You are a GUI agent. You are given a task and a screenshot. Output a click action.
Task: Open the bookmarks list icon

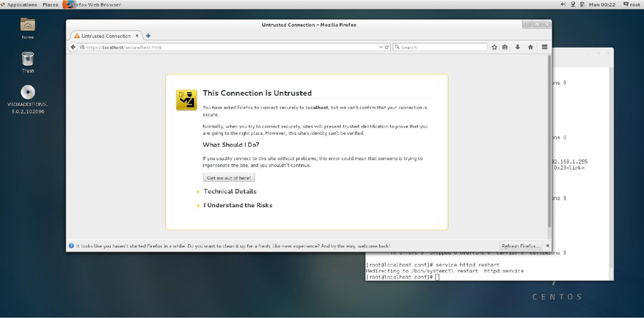tap(505, 47)
